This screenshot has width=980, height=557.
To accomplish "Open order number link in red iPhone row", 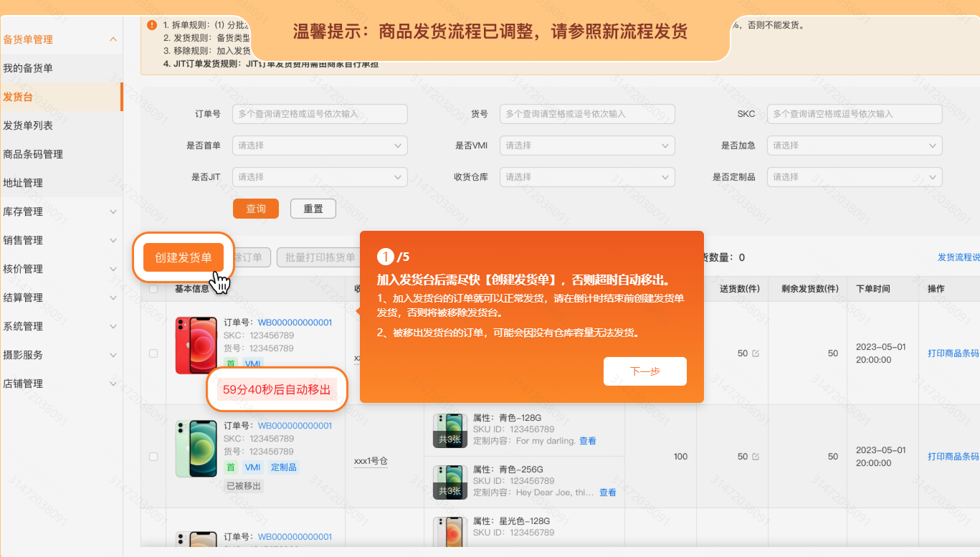I will (295, 323).
